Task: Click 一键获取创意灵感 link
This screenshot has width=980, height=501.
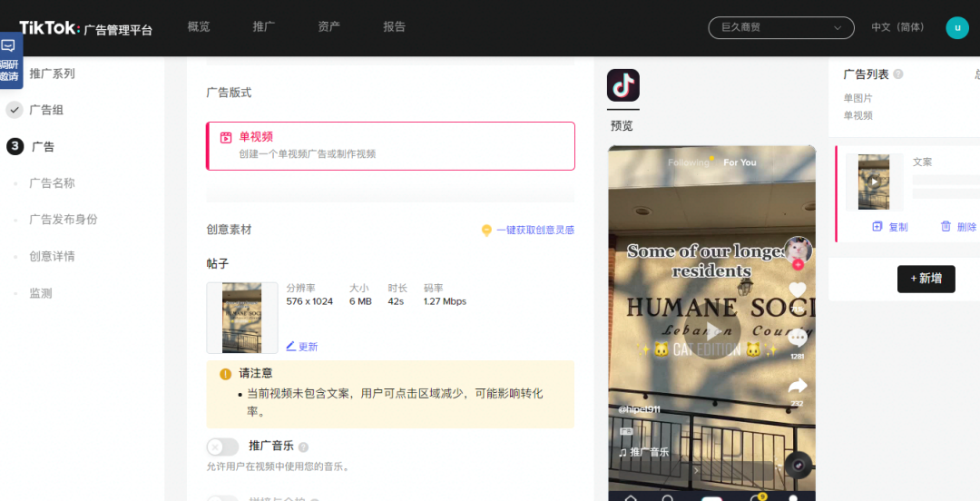Action: pos(535,231)
